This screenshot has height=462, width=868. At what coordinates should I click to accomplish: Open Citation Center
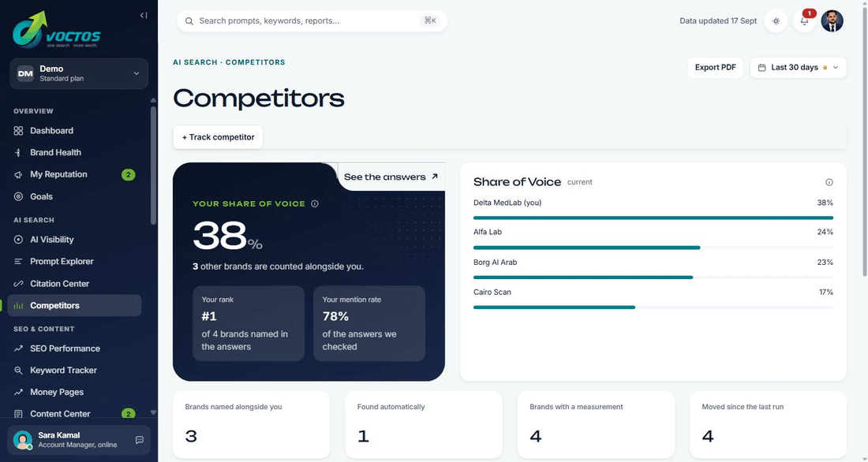coord(74,283)
